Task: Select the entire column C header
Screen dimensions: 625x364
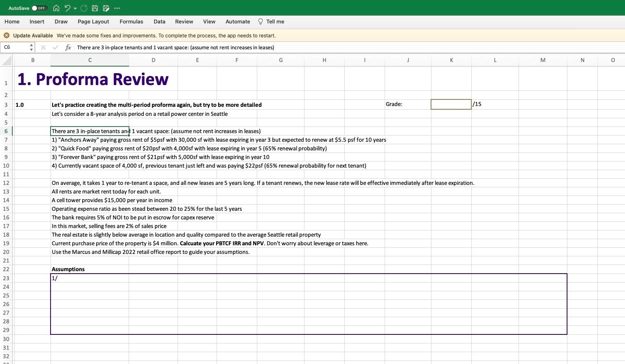Action: pyautogui.click(x=90, y=60)
